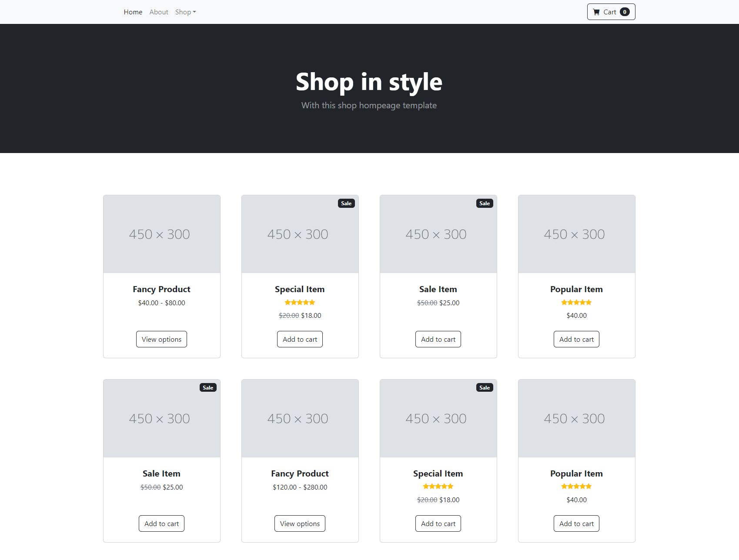This screenshot has height=560, width=739.
Task: Click Sale badge on first-row Special Item
Action: [x=346, y=203]
